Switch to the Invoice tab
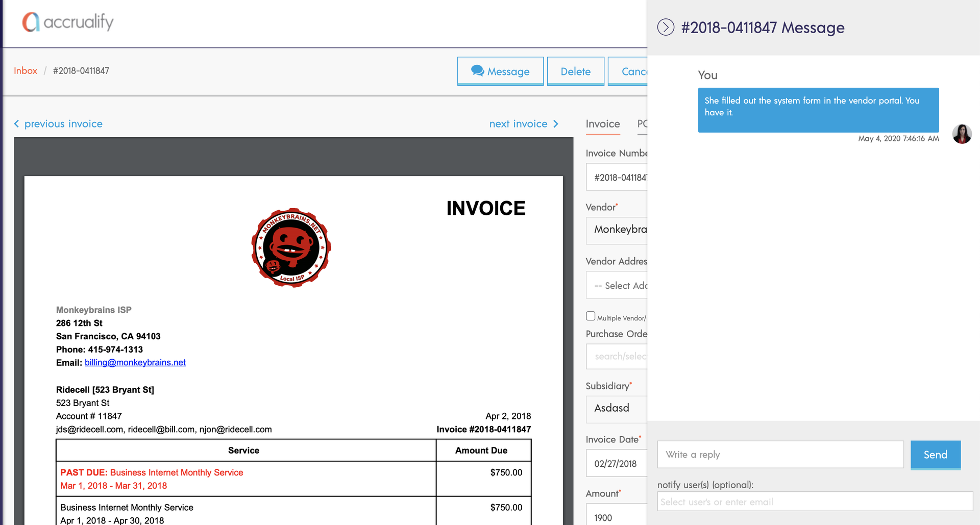 point(603,124)
